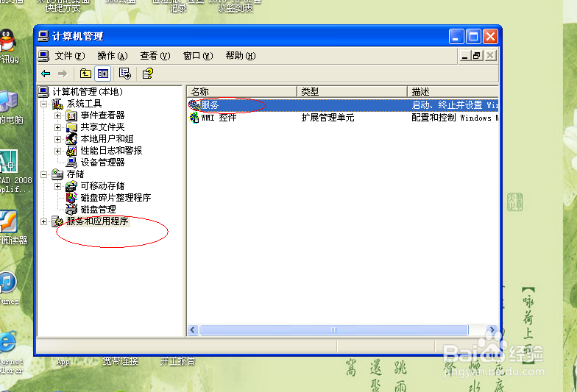Select the WMI 控件 row

click(343, 118)
